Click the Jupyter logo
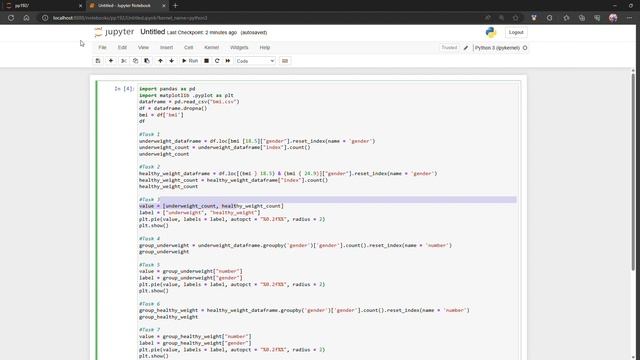Image resolution: width=640 pixels, height=360 pixels. (x=114, y=32)
